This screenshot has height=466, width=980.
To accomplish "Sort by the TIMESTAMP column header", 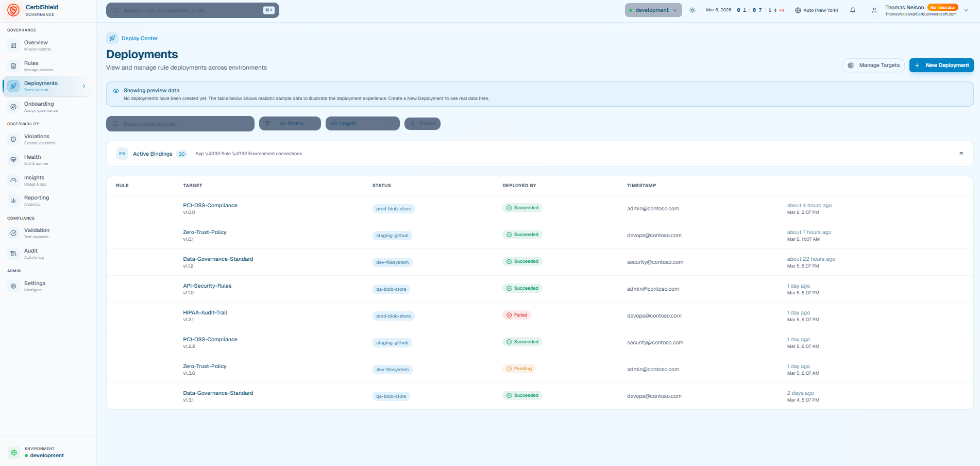I will (641, 186).
